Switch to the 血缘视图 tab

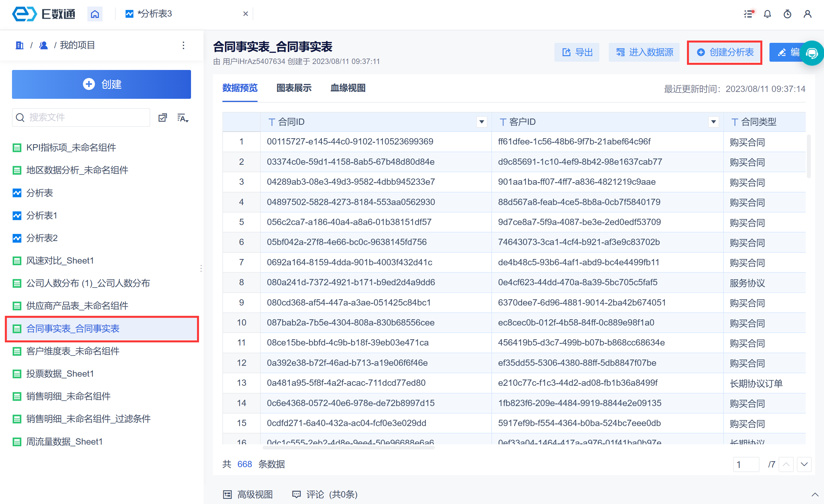(x=348, y=88)
